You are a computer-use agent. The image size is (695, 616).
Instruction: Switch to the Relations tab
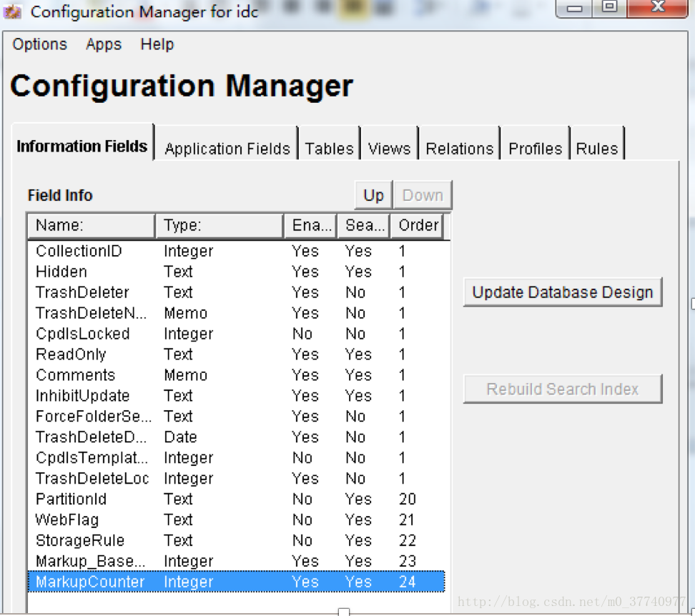pyautogui.click(x=459, y=149)
